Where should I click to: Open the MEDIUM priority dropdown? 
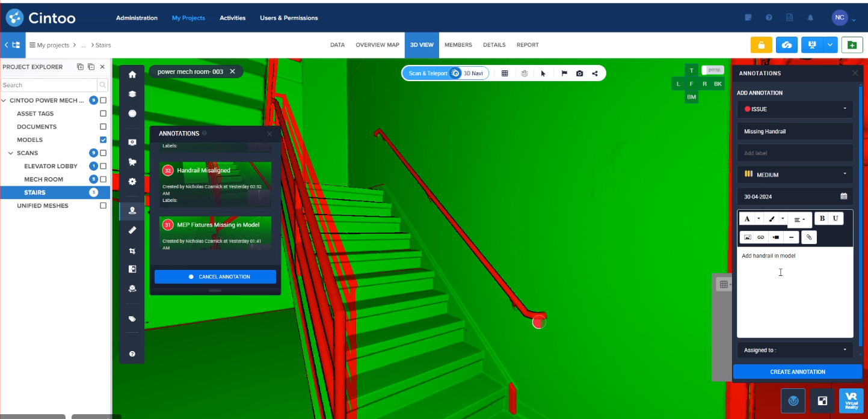(795, 174)
